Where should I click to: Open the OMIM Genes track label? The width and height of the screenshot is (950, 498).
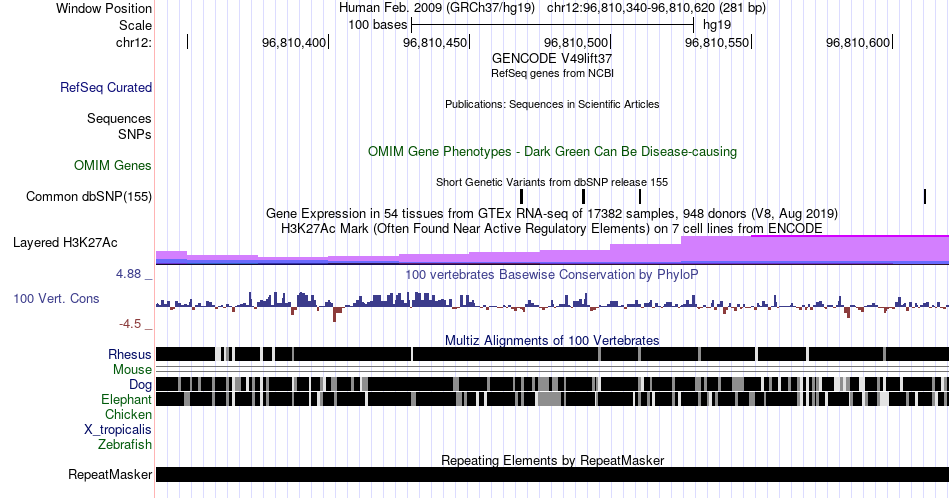pos(113,165)
